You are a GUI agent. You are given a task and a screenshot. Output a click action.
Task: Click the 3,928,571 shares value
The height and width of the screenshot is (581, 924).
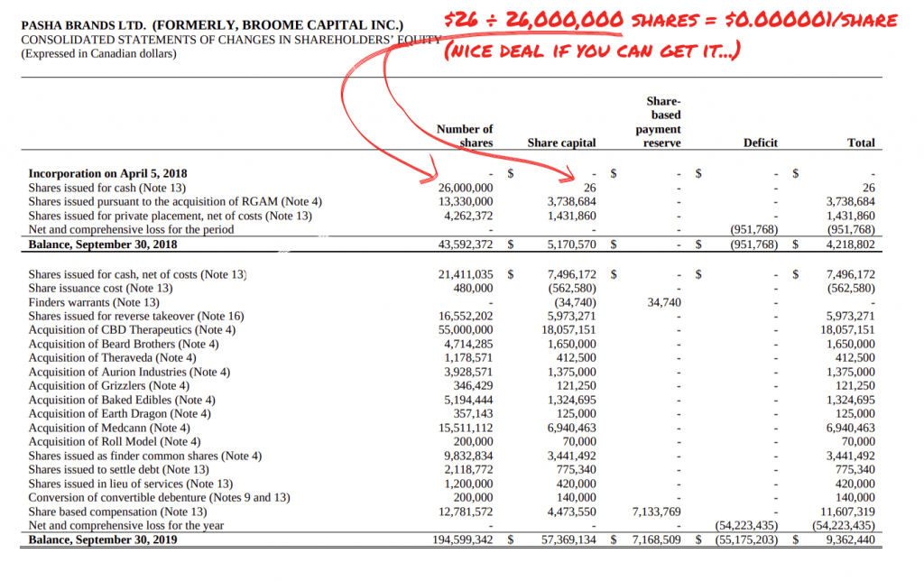pyautogui.click(x=468, y=372)
